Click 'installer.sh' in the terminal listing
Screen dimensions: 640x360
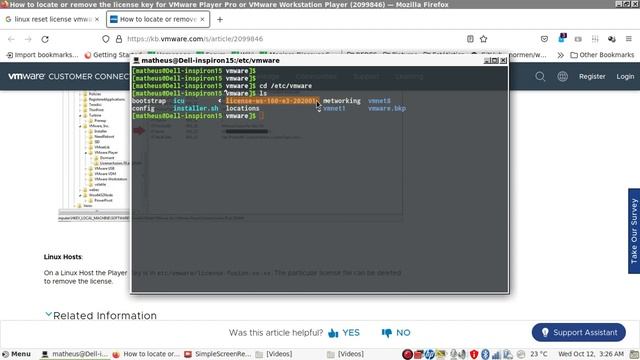pos(196,109)
